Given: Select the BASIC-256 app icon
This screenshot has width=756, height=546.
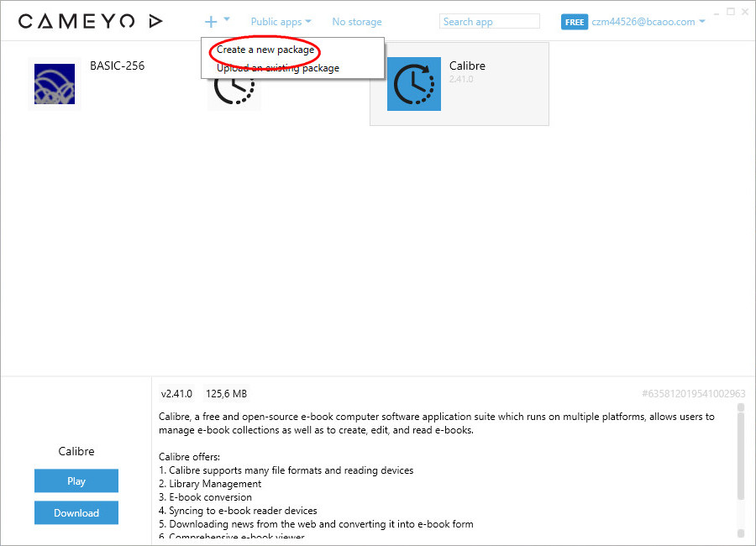Looking at the screenshot, I should coord(55,84).
